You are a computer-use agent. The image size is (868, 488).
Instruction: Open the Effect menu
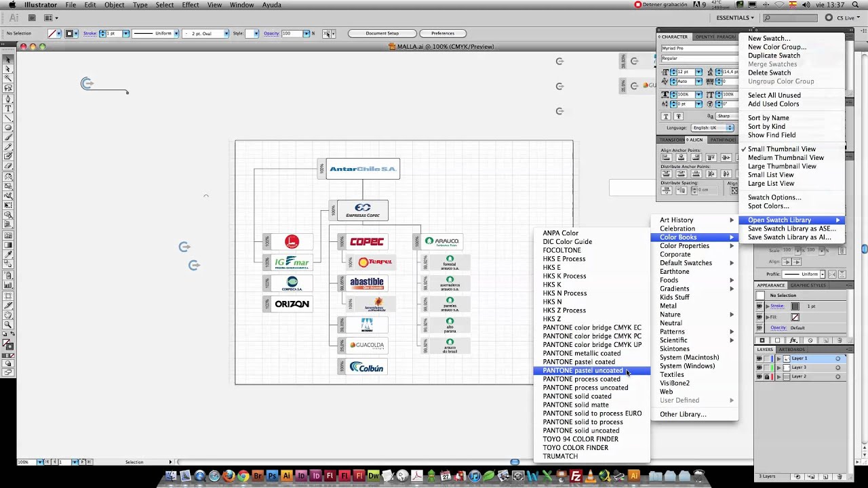pyautogui.click(x=191, y=5)
